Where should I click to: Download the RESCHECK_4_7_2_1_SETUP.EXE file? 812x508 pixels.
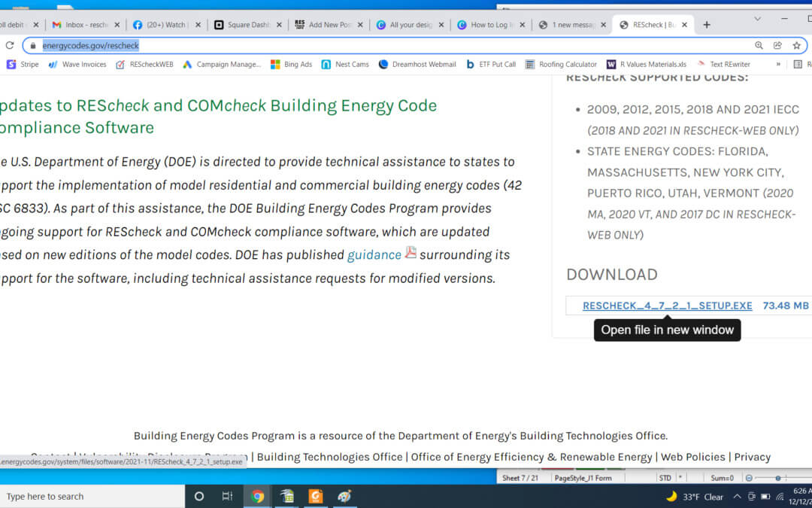click(667, 306)
